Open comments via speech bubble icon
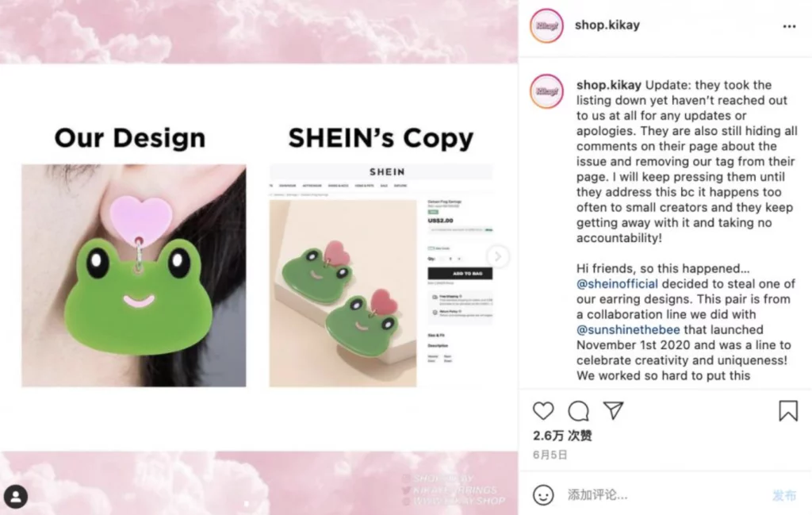This screenshot has width=812, height=515. [x=578, y=411]
